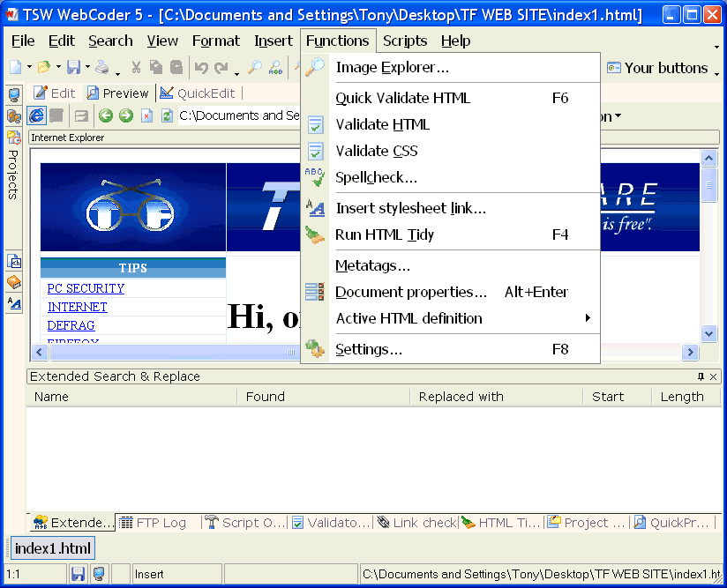The height and width of the screenshot is (588, 727).
Task: Click the Undo arrow icon
Action: (201, 68)
